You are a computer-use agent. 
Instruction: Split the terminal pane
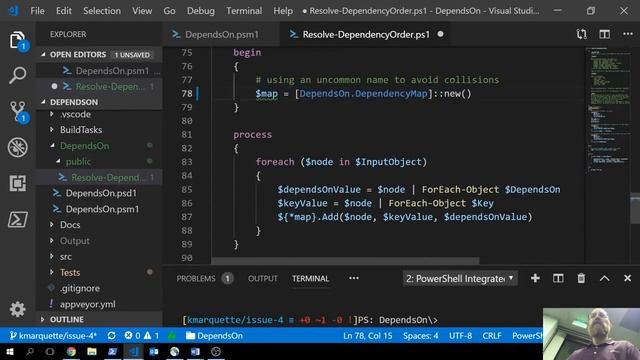click(558, 278)
